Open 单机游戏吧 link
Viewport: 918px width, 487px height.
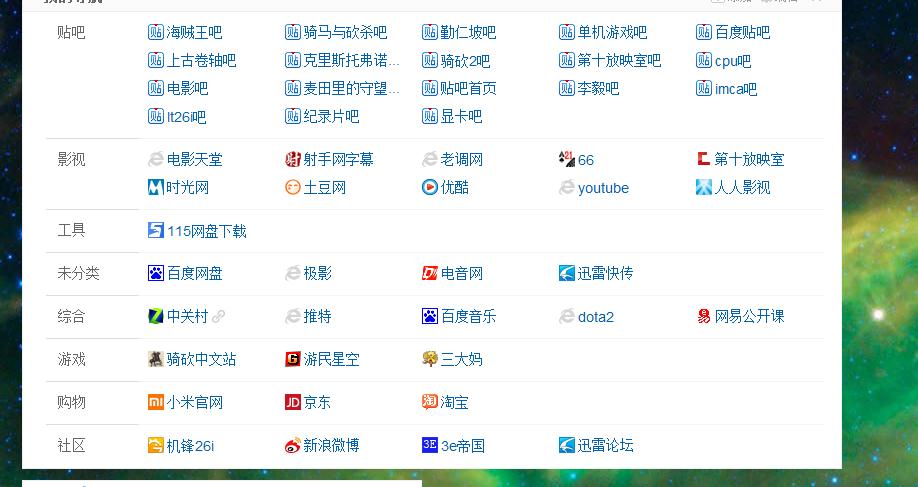612,32
